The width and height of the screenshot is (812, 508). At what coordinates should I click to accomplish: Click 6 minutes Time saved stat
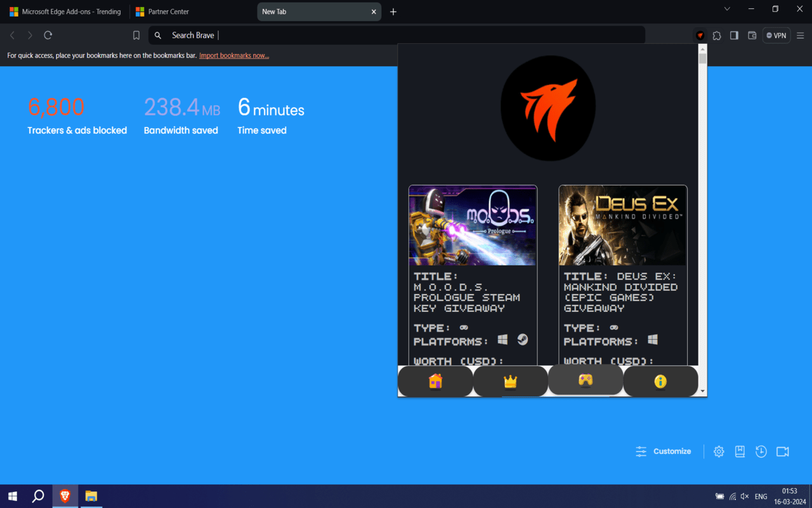point(271,116)
